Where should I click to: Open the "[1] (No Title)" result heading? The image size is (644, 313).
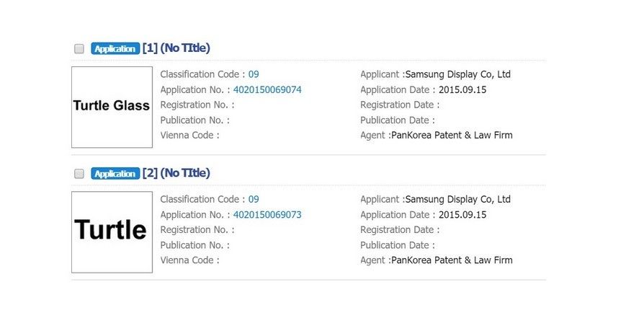pyautogui.click(x=176, y=48)
